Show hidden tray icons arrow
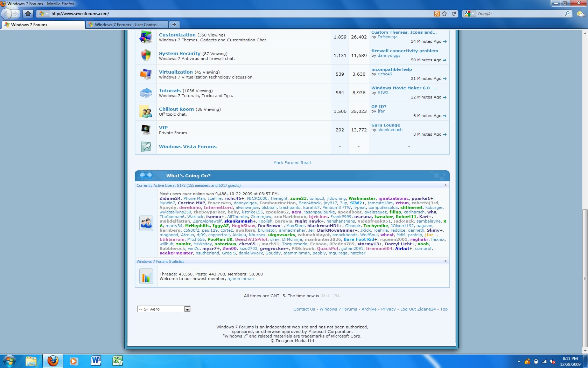588x368 pixels. point(519,361)
